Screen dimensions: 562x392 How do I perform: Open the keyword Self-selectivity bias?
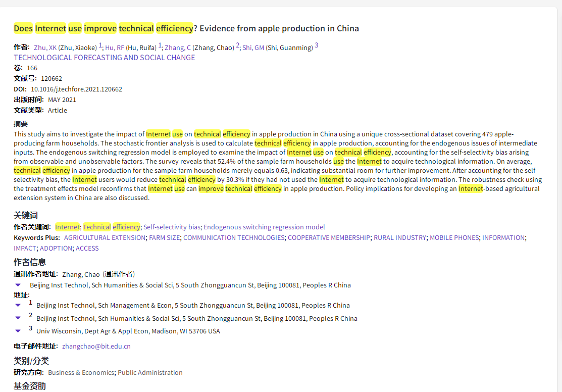click(x=171, y=227)
